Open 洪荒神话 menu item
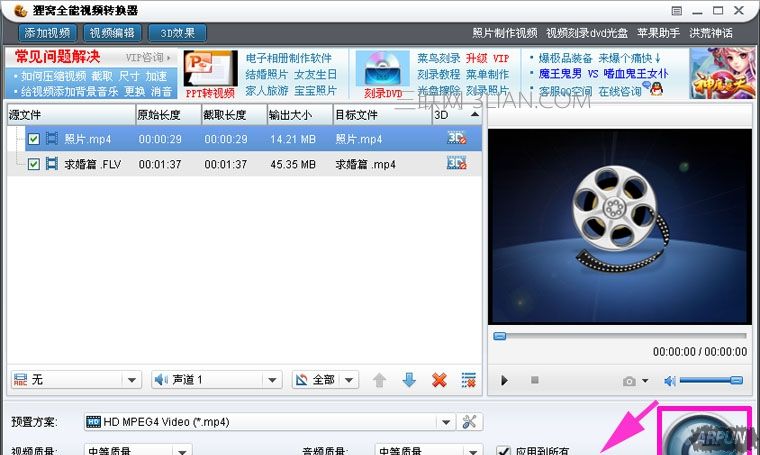This screenshot has width=760, height=455. click(x=711, y=33)
